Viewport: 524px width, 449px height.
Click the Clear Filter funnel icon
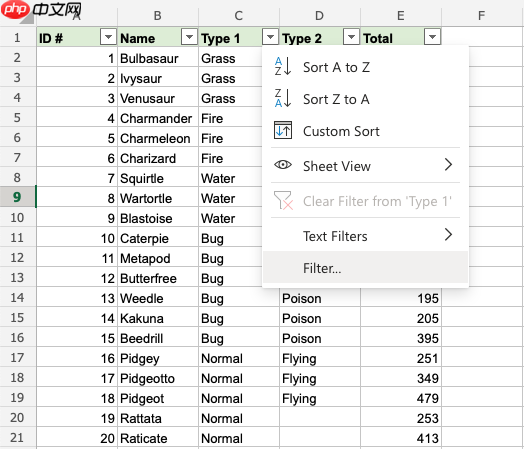(x=283, y=200)
